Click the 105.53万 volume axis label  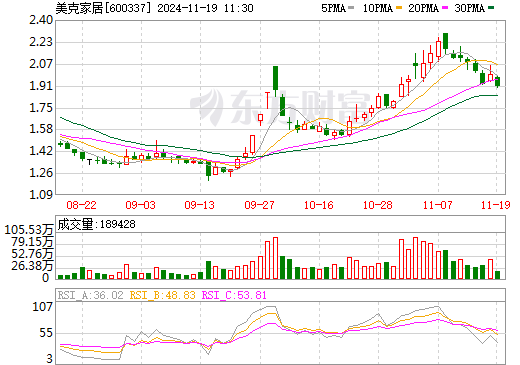tap(29, 230)
